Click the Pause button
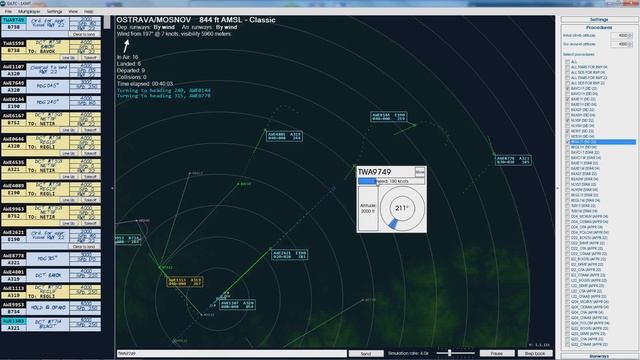Viewport: 640px width, 360px height. (497, 353)
